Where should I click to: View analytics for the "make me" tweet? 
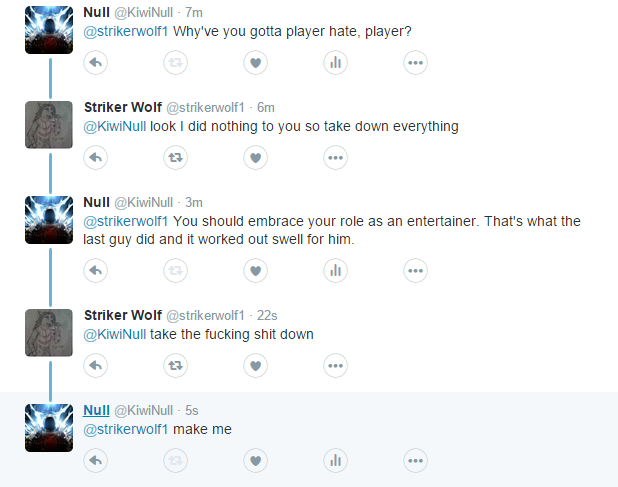point(335,461)
